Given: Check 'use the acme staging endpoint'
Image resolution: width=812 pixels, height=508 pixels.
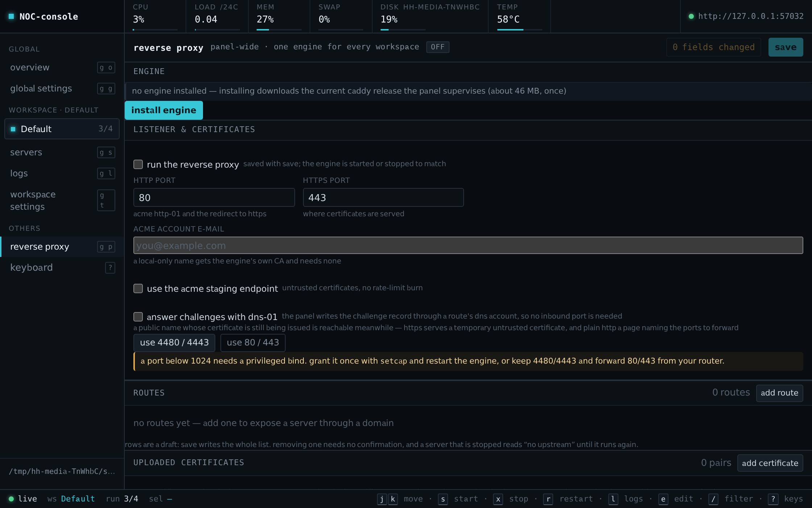Looking at the screenshot, I should coord(138,288).
